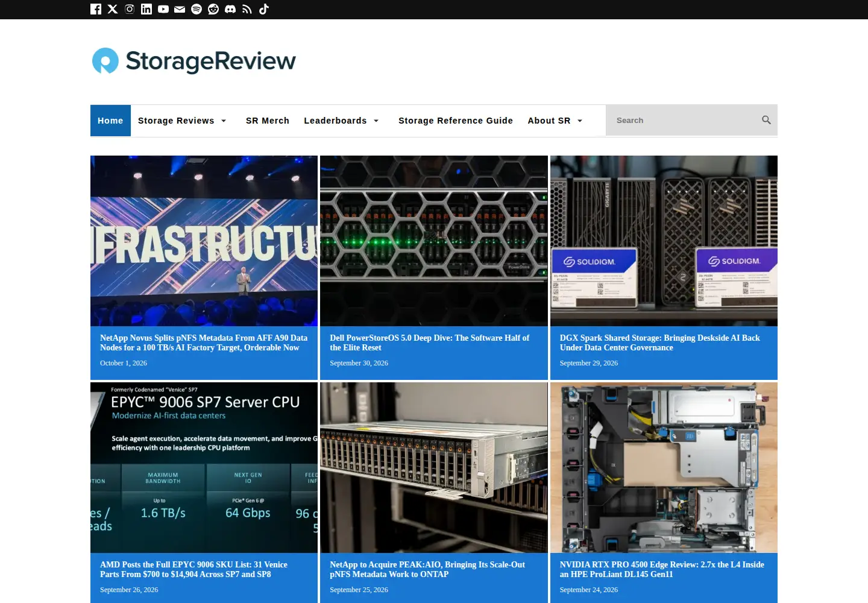Click the September 29, 2026 date
Viewport: 868px width, 603px height.
589,363
